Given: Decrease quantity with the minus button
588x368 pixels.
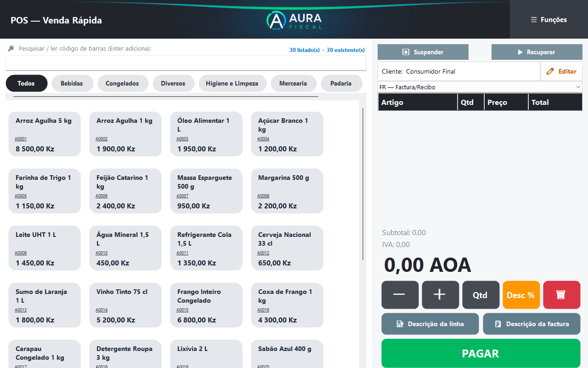Looking at the screenshot, I should [400, 295].
